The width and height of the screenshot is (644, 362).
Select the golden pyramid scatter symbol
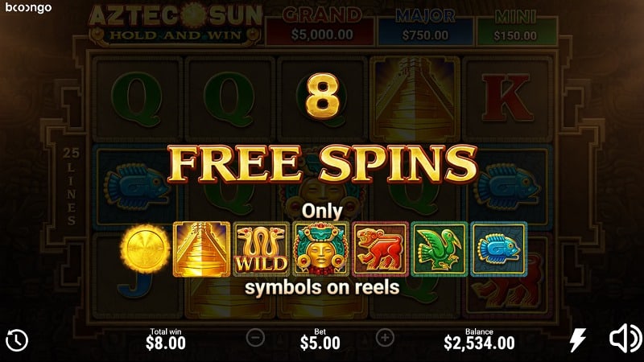(202, 249)
